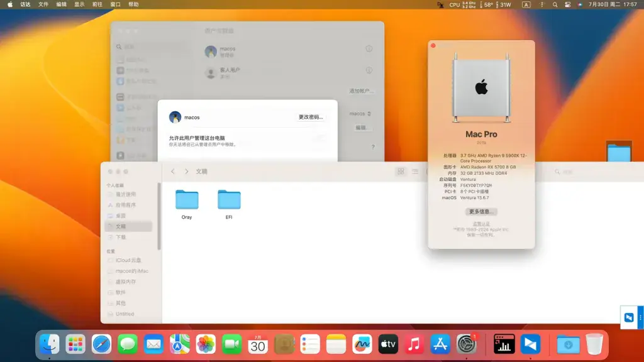Open the Mail app in the Dock
The width and height of the screenshot is (644, 362).
click(x=153, y=344)
